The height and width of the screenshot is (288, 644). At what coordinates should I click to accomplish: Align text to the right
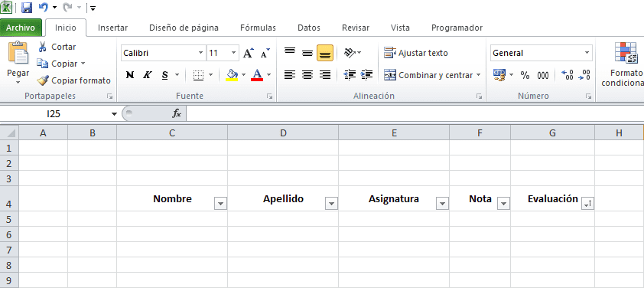pyautogui.click(x=325, y=75)
